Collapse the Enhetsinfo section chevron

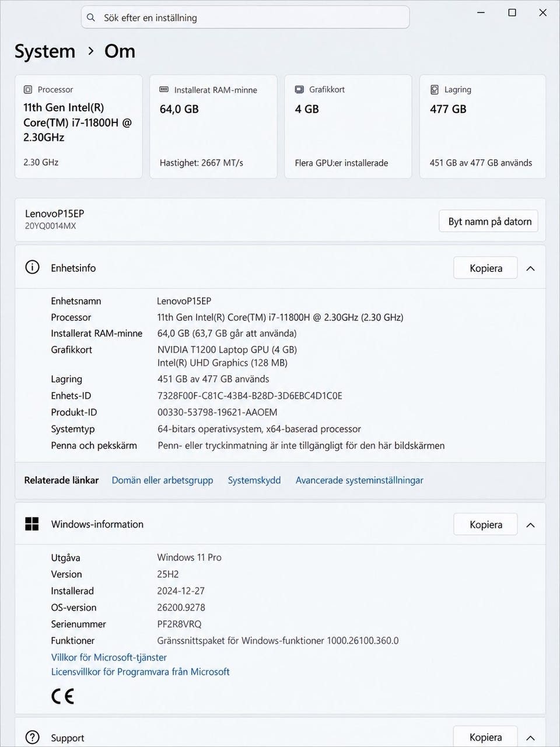pos(530,268)
